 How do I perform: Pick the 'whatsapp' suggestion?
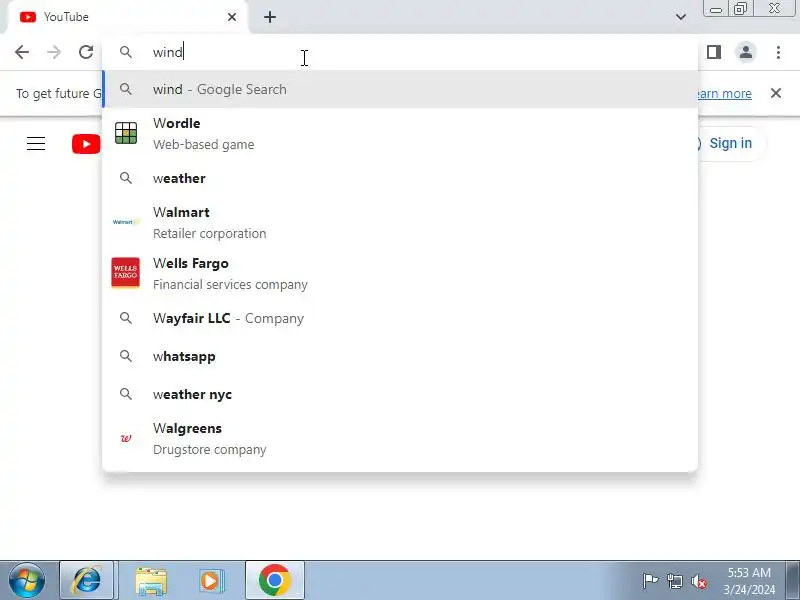(x=400, y=356)
